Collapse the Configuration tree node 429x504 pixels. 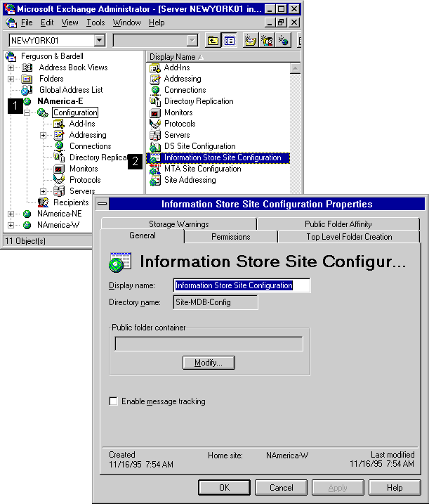(x=27, y=113)
